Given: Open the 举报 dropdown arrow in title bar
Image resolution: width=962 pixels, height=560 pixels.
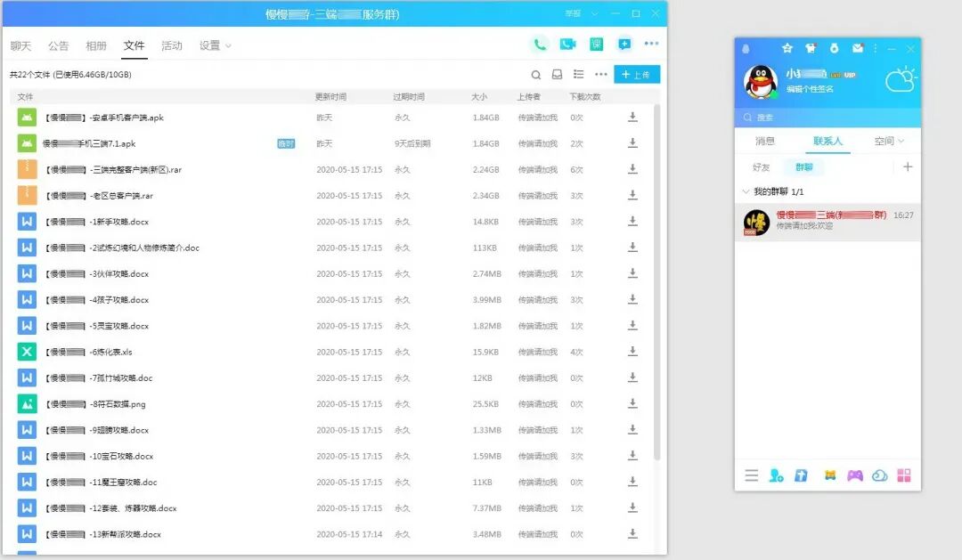Looking at the screenshot, I should [x=594, y=13].
